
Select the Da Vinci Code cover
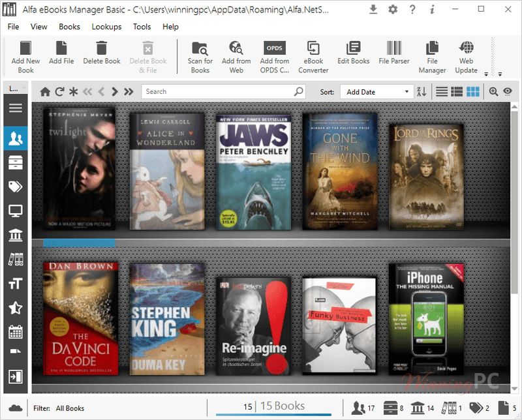pyautogui.click(x=80, y=318)
